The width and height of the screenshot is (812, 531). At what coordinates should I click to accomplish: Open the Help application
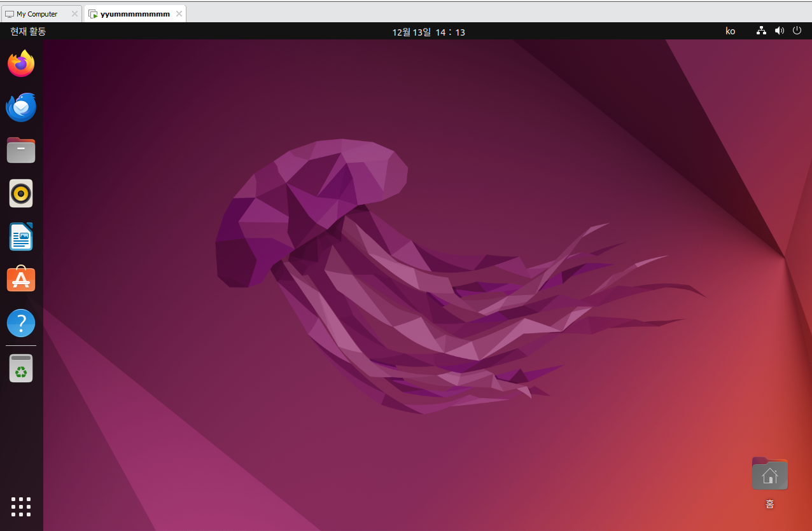(x=21, y=323)
